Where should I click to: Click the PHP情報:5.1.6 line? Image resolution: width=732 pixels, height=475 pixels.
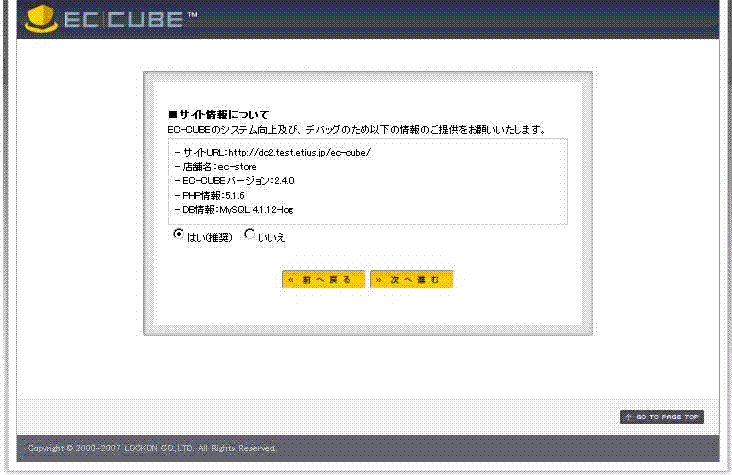(x=210, y=195)
